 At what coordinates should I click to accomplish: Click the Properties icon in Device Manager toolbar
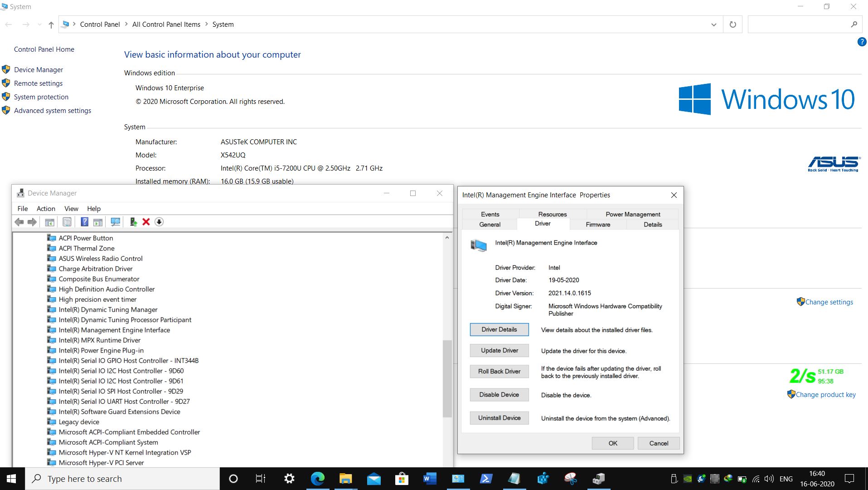(67, 222)
